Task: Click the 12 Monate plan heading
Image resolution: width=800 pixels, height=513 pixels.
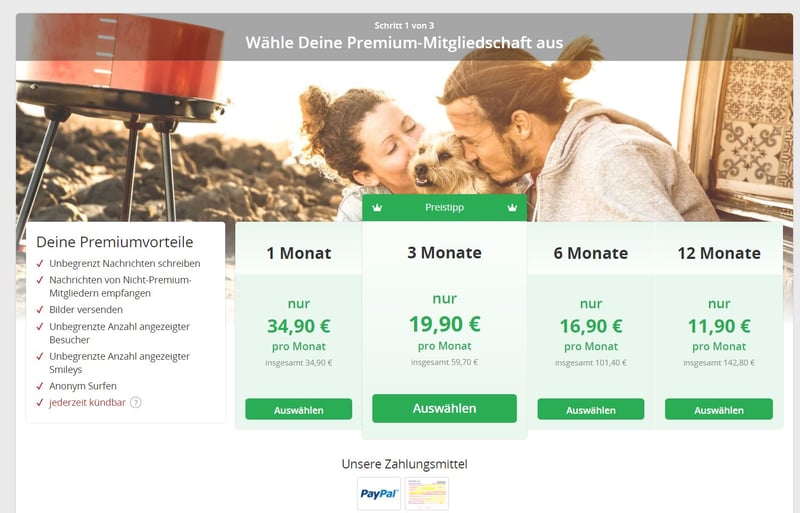Action: pyautogui.click(x=719, y=253)
